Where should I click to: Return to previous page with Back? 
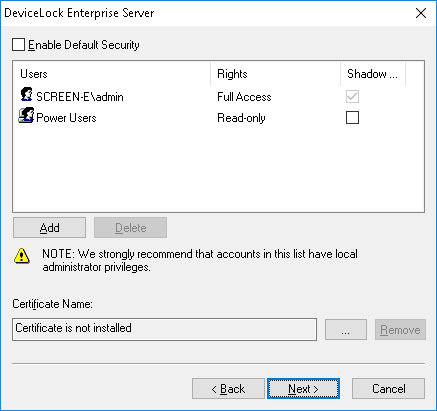228,389
